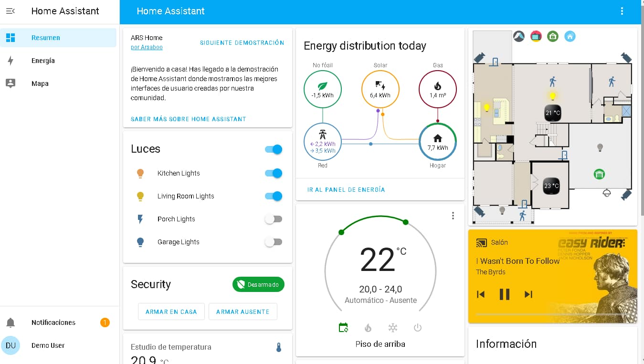Image resolution: width=644 pixels, height=364 pixels.
Task: Open the Energía panel in sidebar
Action: [43, 61]
